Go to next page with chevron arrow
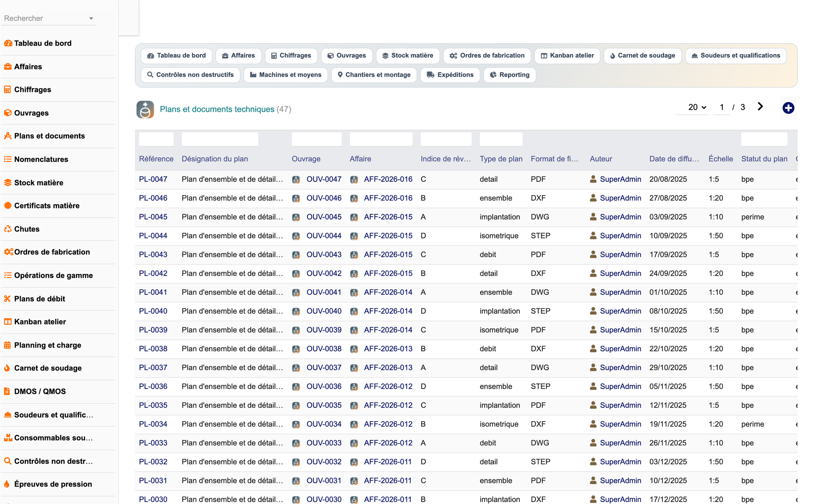This screenshot has height=504, width=815. (760, 107)
